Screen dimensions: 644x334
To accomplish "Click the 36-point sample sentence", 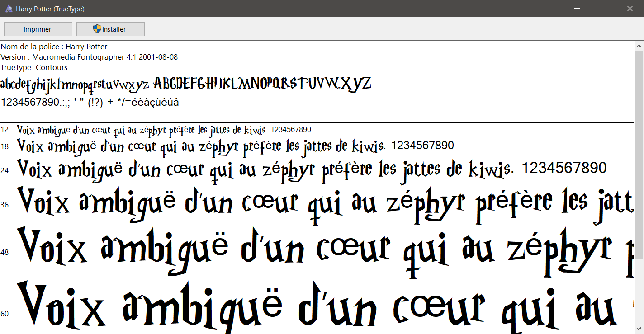I will click(x=326, y=206).
